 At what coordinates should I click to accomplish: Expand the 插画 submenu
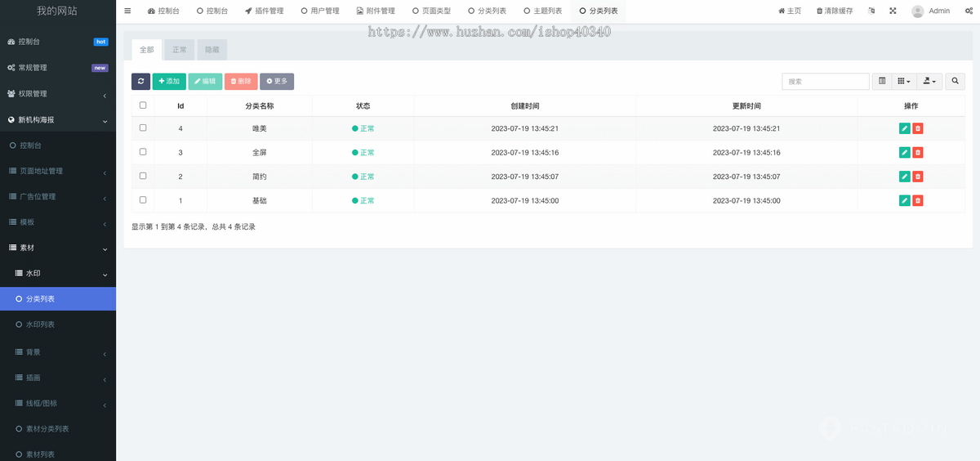(58, 378)
